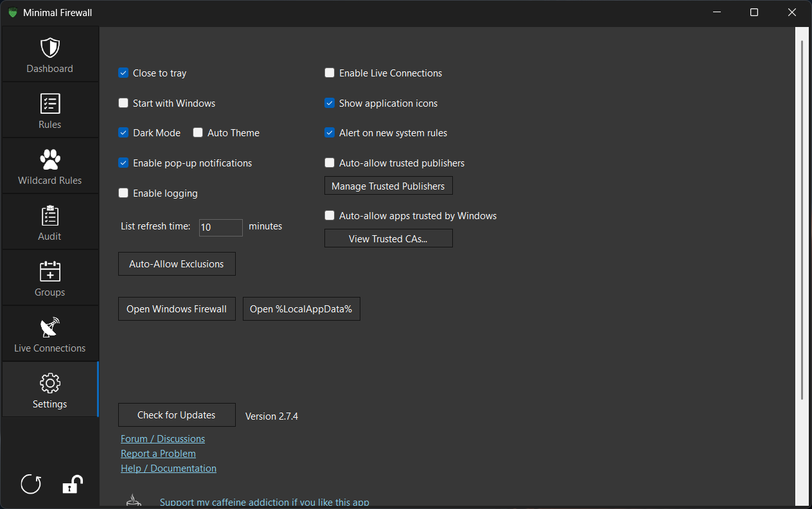
Task: Disable the Dark Mode checkbox
Action: pos(123,132)
